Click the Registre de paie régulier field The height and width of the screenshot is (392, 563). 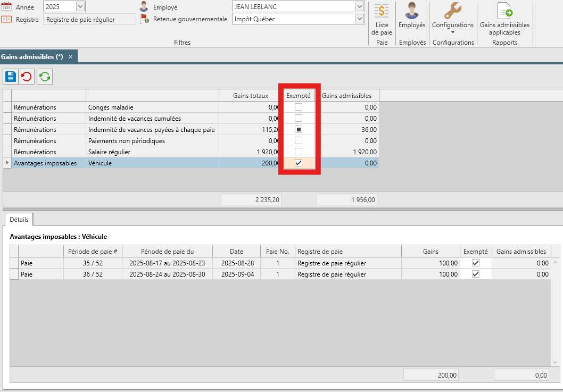coord(89,19)
